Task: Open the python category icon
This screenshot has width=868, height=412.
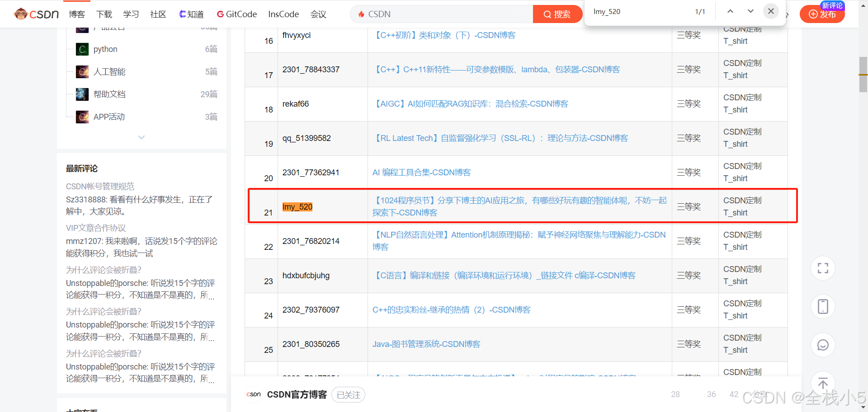Action: (82, 49)
